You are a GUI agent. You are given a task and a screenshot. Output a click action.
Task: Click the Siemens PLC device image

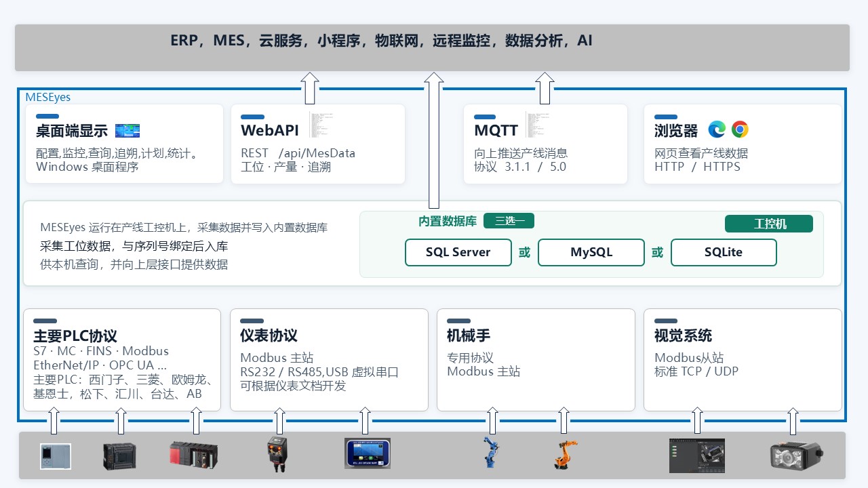click(56, 456)
